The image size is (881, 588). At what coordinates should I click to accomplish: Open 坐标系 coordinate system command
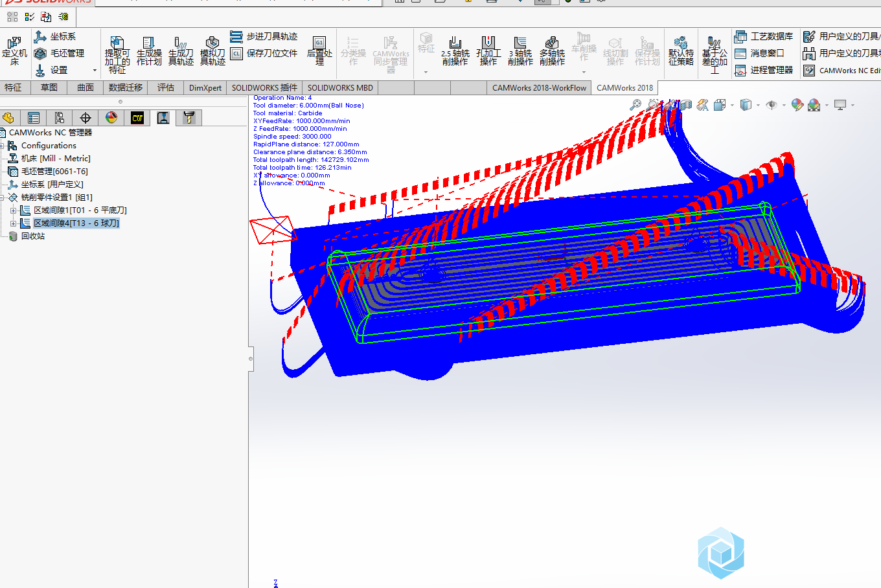point(55,37)
